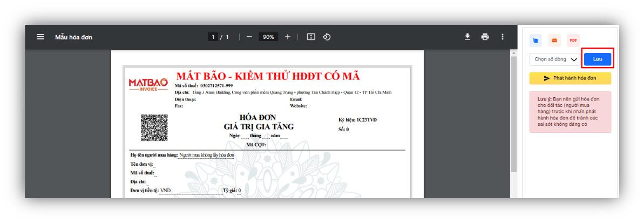Click the orange email envelope icon

(554, 40)
